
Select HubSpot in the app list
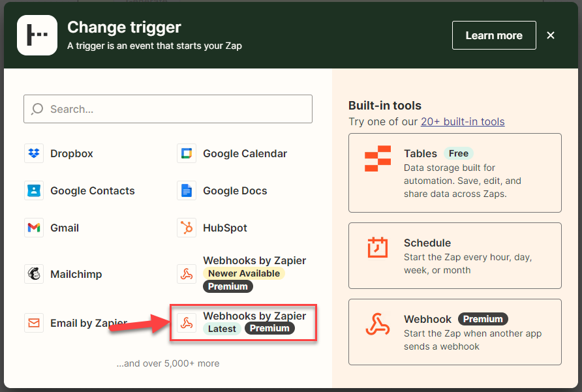click(225, 228)
